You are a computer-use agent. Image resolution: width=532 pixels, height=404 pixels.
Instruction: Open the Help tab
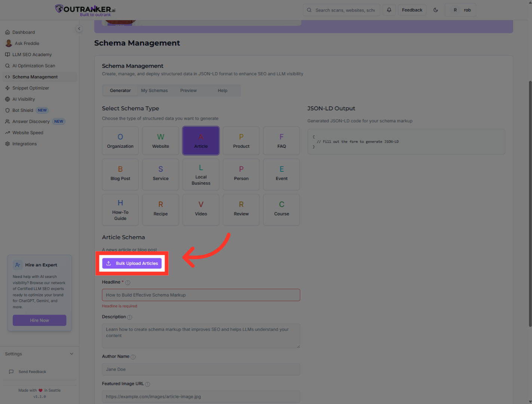point(223,91)
